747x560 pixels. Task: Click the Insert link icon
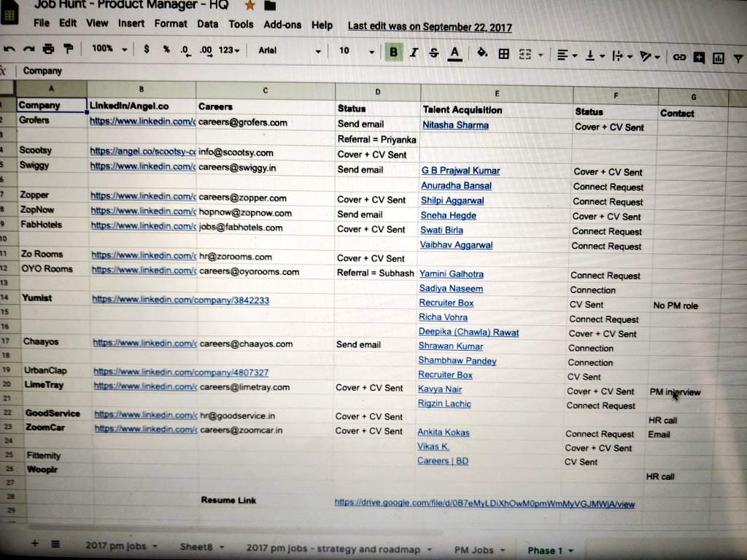(679, 58)
